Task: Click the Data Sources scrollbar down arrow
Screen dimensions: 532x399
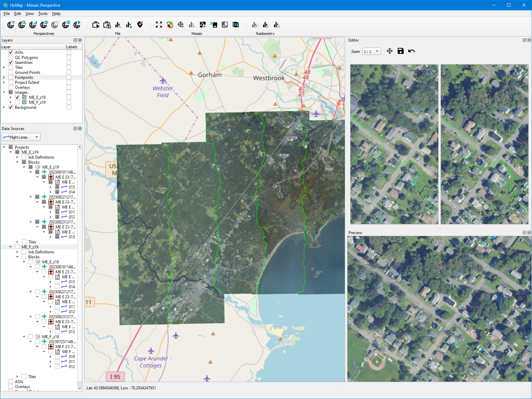Action: [x=80, y=388]
